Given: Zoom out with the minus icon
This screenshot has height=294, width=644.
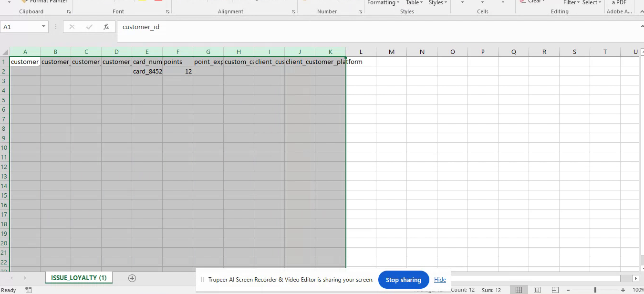Looking at the screenshot, I should tap(568, 290).
